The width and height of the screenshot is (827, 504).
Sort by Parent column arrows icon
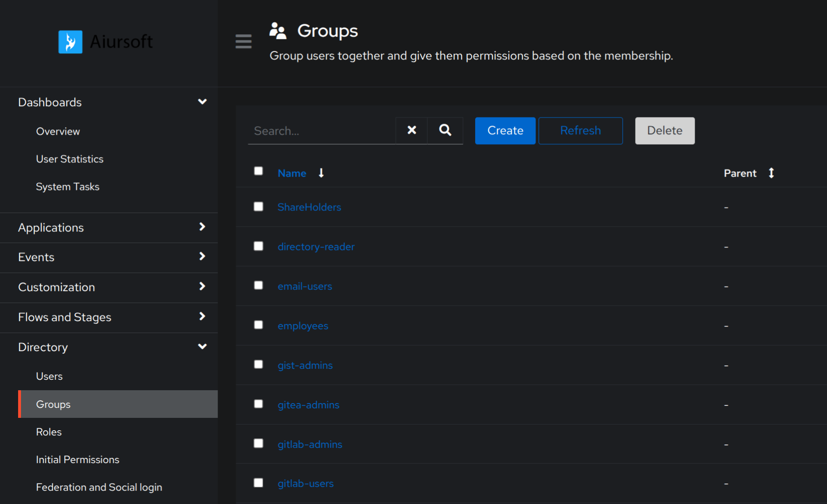(771, 173)
